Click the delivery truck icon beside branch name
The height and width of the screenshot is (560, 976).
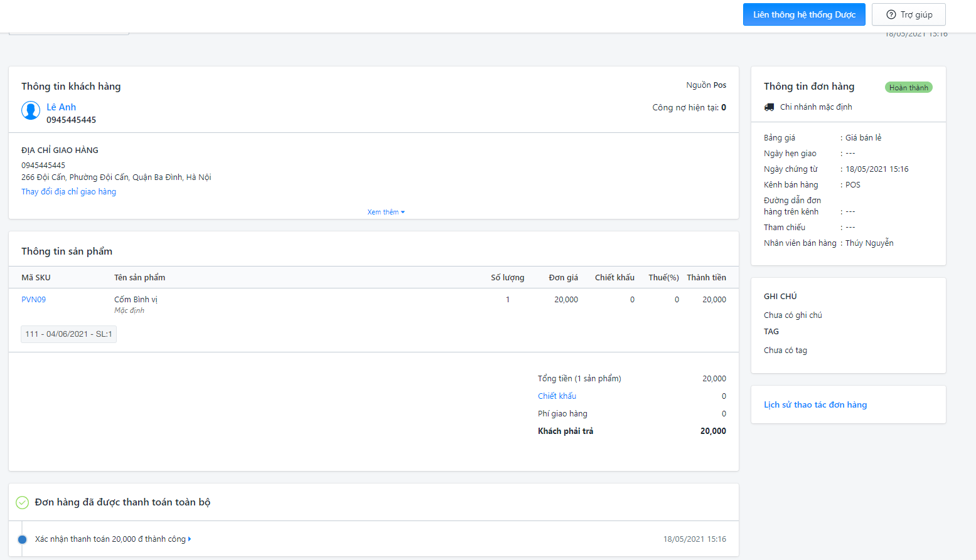point(769,107)
